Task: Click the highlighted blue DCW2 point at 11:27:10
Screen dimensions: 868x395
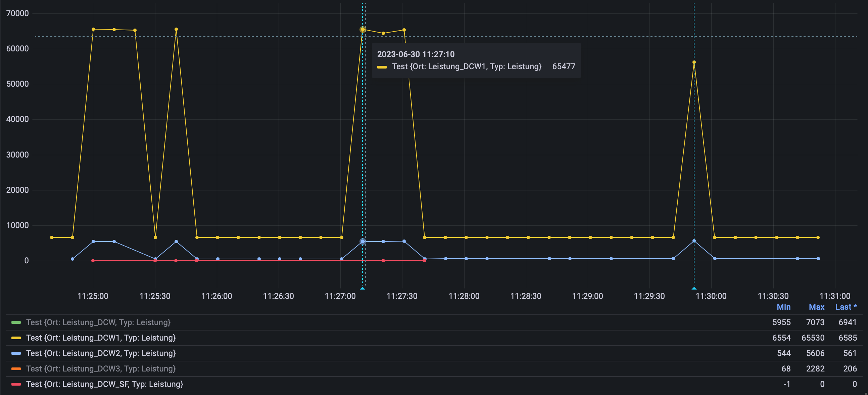Action: 363,242
